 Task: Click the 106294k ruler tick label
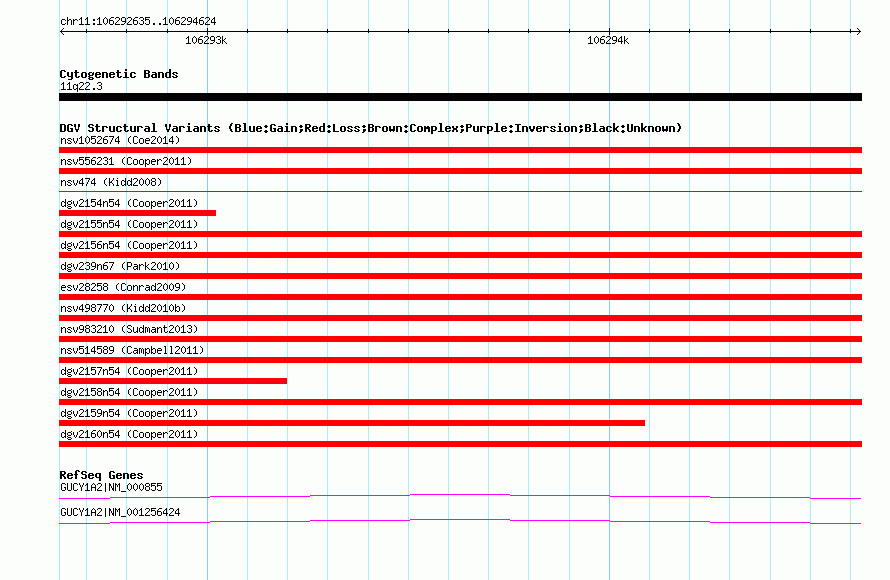coord(608,40)
